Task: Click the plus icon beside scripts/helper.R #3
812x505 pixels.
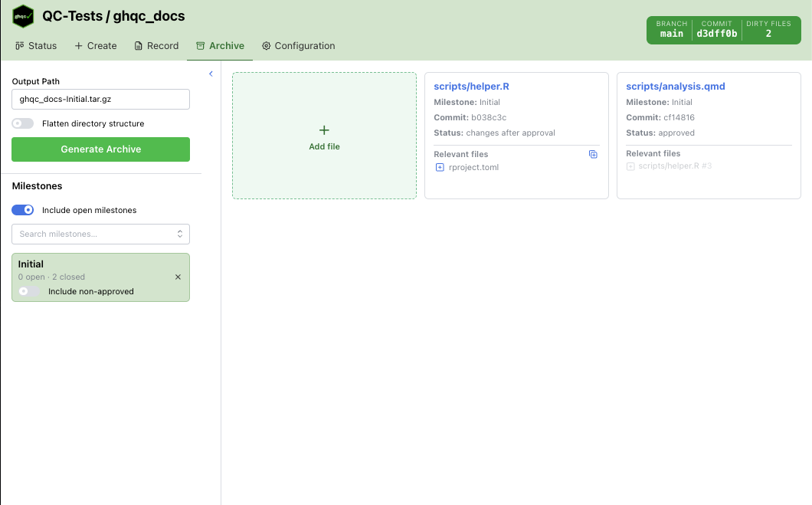Action: 630,166
